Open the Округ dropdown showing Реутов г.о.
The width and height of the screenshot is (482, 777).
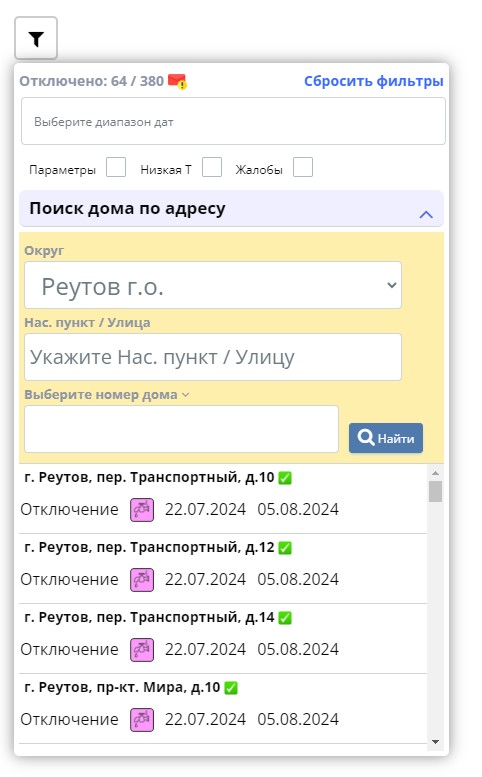click(x=213, y=285)
